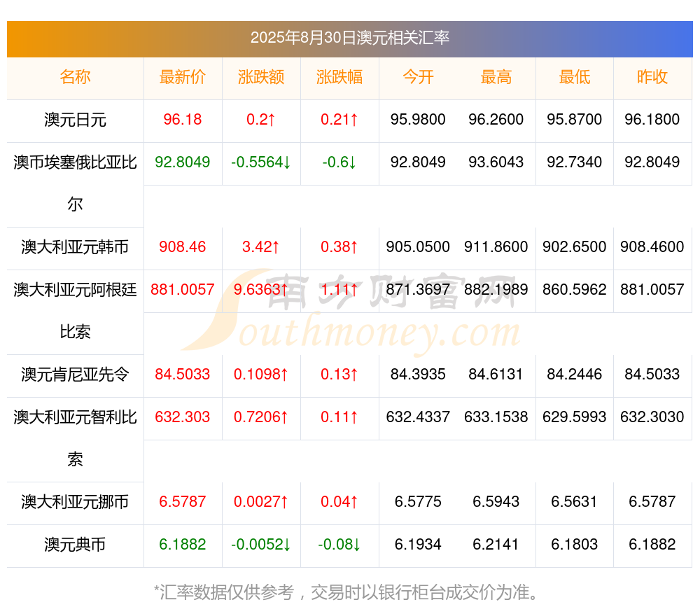Click change percent 0.38↑
The width and height of the screenshot is (700, 614).
339,247
